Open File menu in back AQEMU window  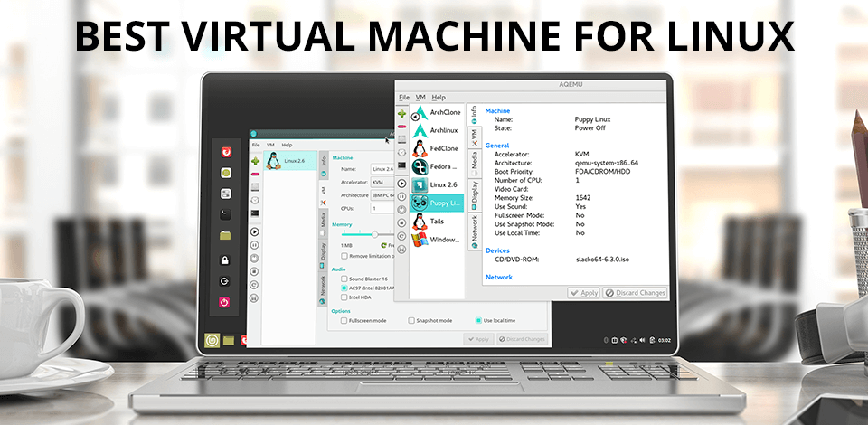tap(256, 145)
